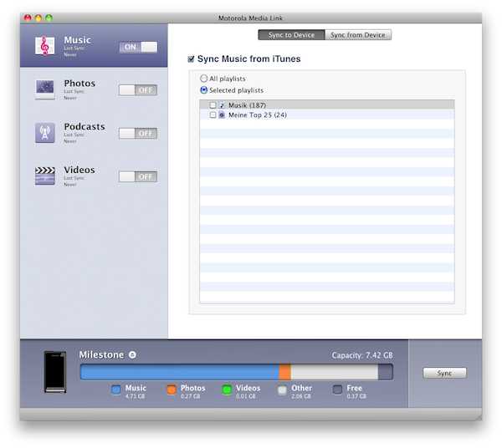
Task: Click the Videos 0.01 GB legend label
Action: coord(248,391)
